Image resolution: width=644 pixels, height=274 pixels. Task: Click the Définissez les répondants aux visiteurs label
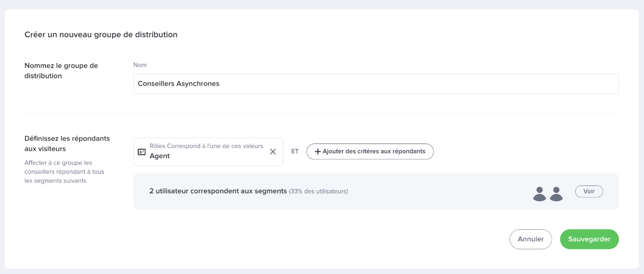point(67,144)
